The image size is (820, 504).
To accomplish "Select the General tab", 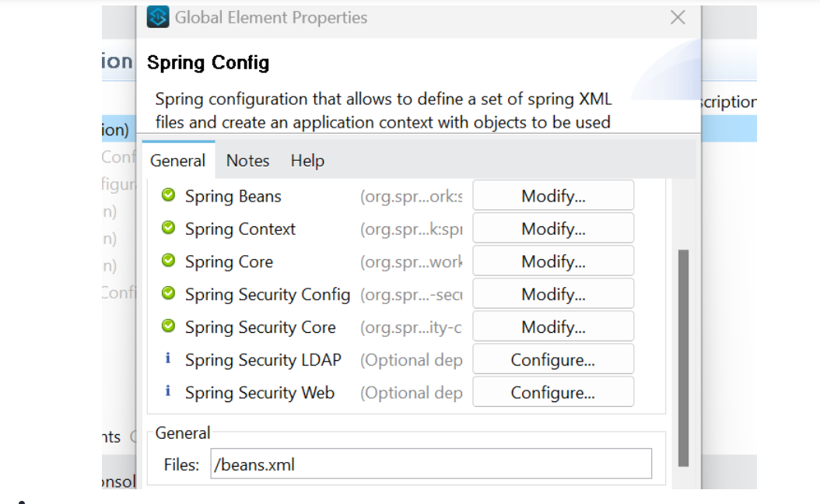I will tap(177, 160).
